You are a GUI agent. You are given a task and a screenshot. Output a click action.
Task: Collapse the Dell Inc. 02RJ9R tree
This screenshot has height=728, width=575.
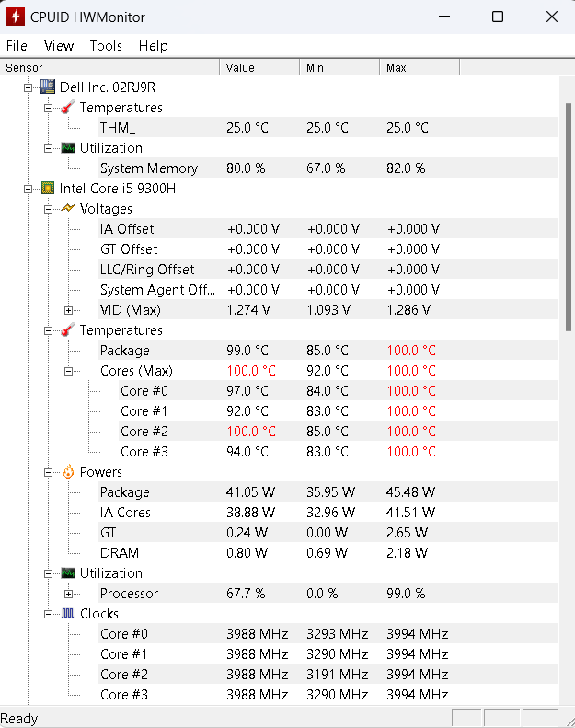click(28, 87)
